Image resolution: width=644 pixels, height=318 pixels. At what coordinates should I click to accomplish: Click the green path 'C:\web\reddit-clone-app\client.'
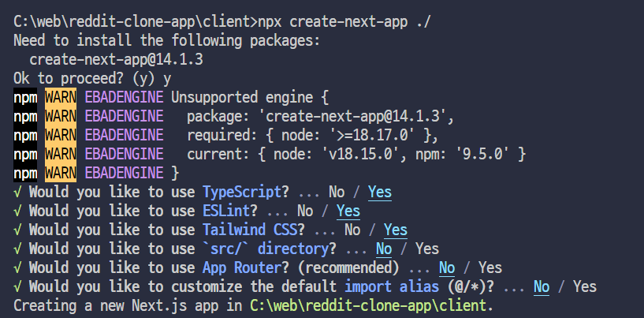click(x=371, y=305)
